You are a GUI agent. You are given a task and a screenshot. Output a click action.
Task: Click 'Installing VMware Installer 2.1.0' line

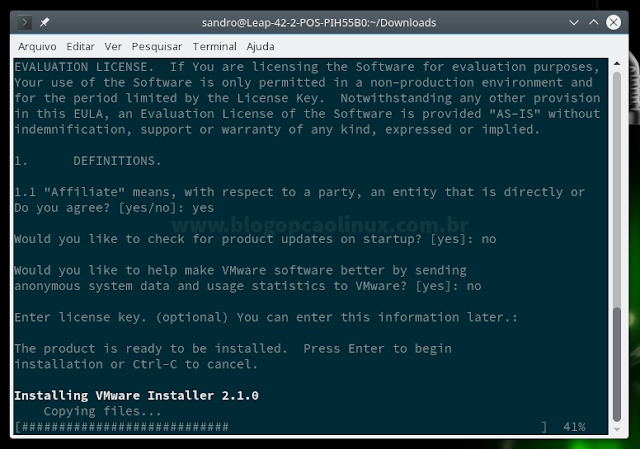pyautogui.click(x=136, y=396)
